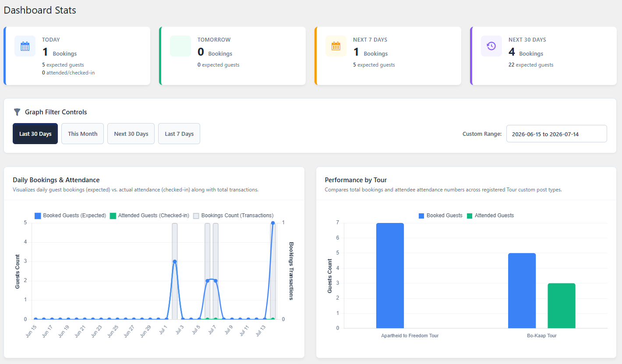Click the NEXT 30 DAYS card label
This screenshot has width=622, height=364.
pos(527,40)
